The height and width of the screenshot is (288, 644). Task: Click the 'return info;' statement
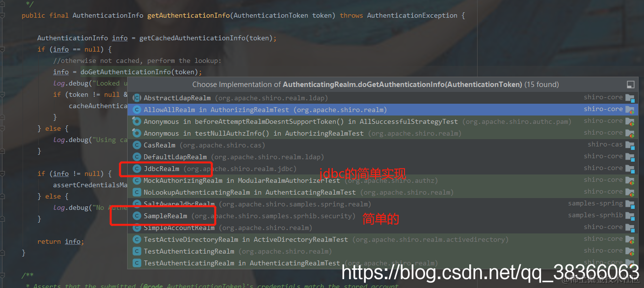pyautogui.click(x=61, y=241)
